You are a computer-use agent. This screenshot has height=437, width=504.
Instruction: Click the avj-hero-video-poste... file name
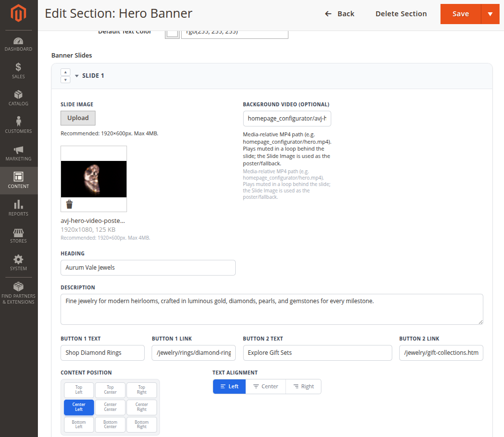[x=93, y=221]
